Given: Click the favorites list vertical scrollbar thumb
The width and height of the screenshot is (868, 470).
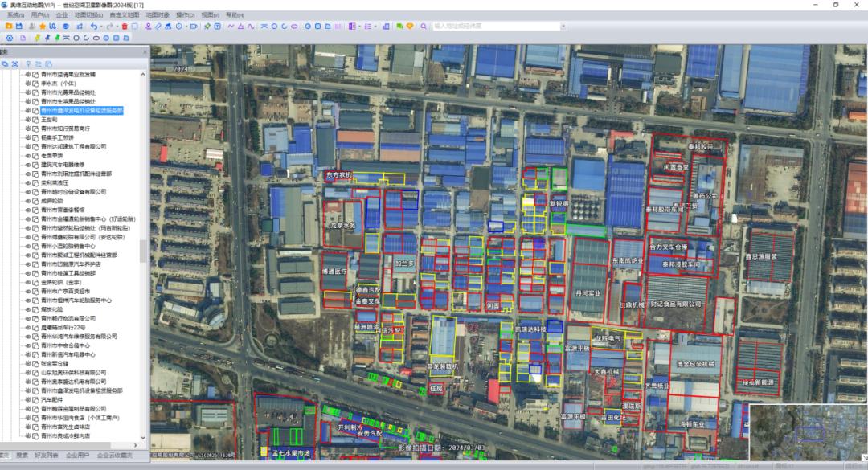Looking at the screenshot, I should [144, 251].
